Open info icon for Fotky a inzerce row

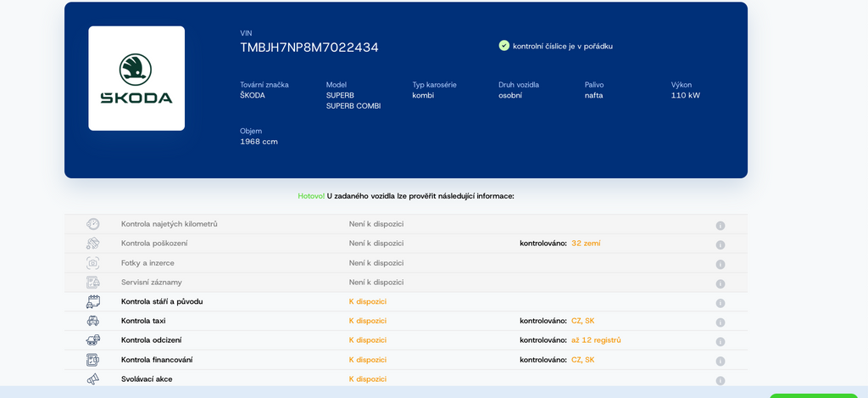[x=721, y=265]
